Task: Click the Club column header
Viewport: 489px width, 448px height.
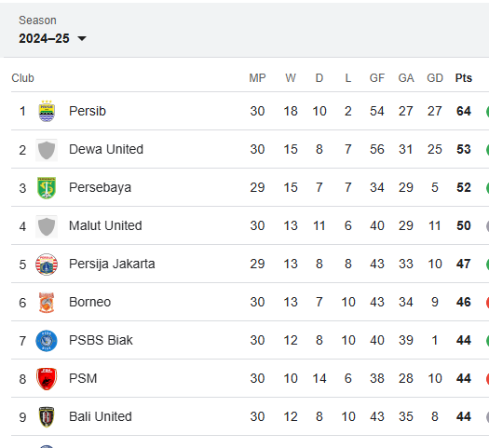Action: point(22,77)
